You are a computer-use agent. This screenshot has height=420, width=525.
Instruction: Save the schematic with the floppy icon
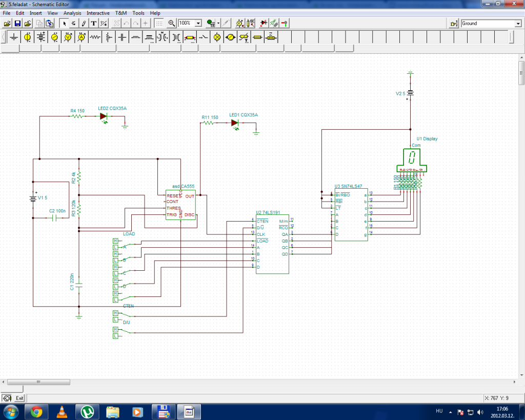[17, 24]
